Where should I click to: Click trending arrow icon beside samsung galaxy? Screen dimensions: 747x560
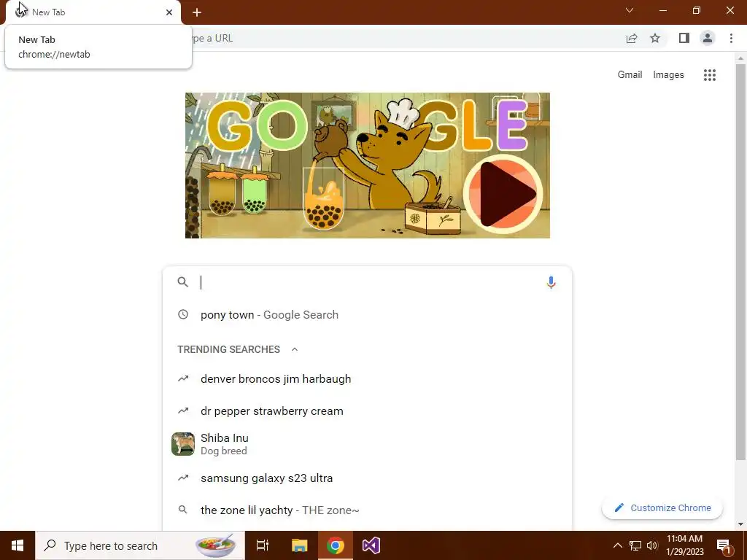[183, 478]
